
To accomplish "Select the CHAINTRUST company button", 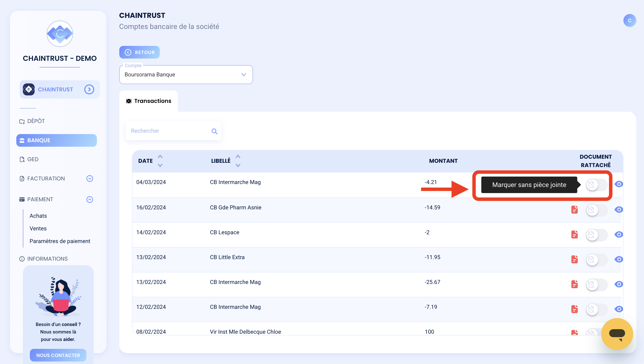I will coord(60,90).
